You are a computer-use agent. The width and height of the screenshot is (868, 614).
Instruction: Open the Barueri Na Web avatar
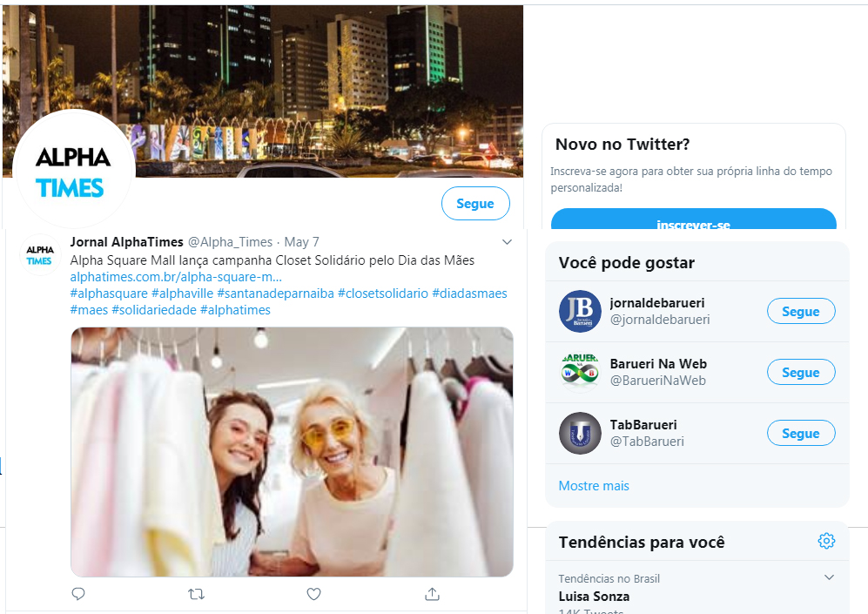pyautogui.click(x=580, y=372)
